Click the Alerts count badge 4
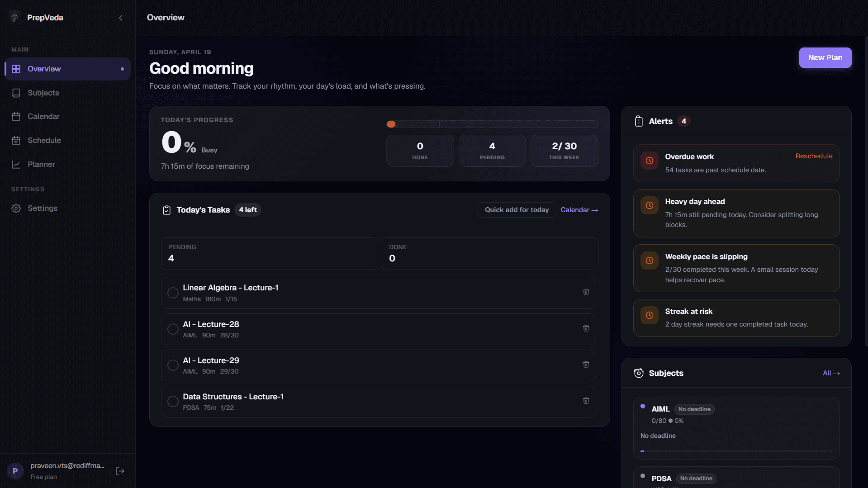The height and width of the screenshot is (488, 868). [683, 121]
